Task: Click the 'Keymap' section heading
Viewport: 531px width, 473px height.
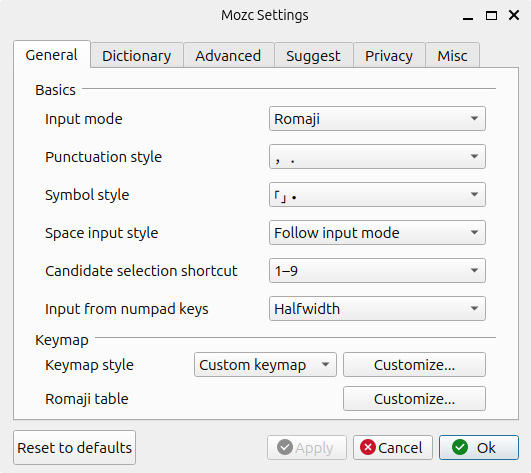Action: (x=62, y=340)
